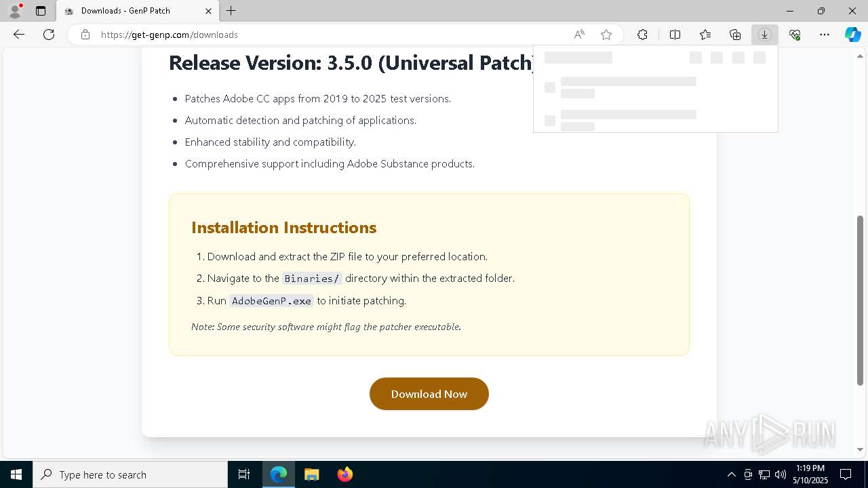Click scrollbar down arrow
The height and width of the screenshot is (488, 868).
coord(861,449)
